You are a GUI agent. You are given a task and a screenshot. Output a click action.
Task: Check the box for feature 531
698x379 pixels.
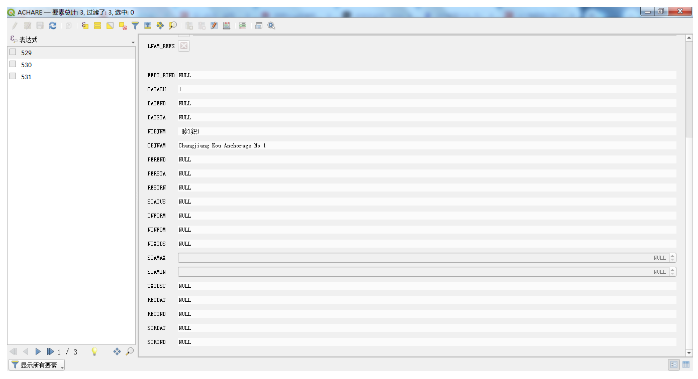point(13,76)
